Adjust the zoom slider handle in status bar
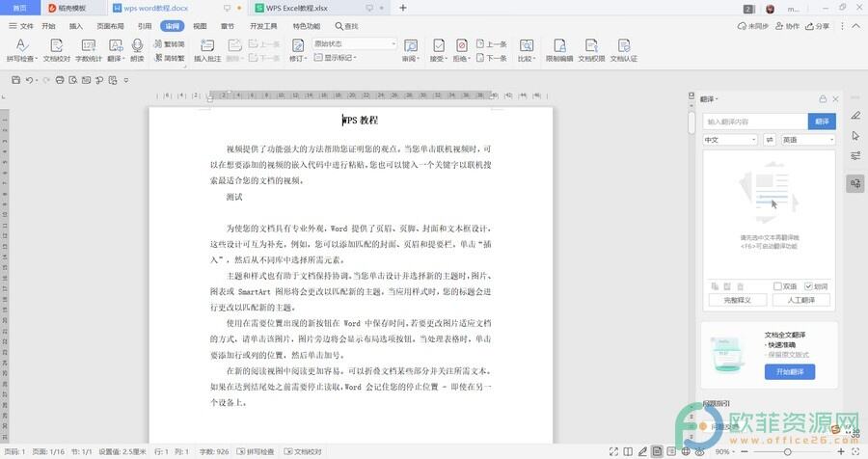868x459 pixels. [x=787, y=452]
